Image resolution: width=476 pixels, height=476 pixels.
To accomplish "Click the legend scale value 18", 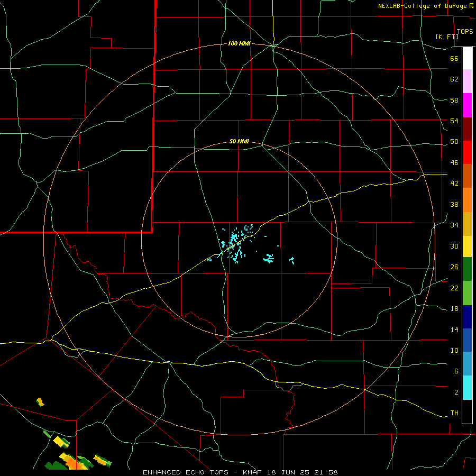I will pyautogui.click(x=454, y=309).
